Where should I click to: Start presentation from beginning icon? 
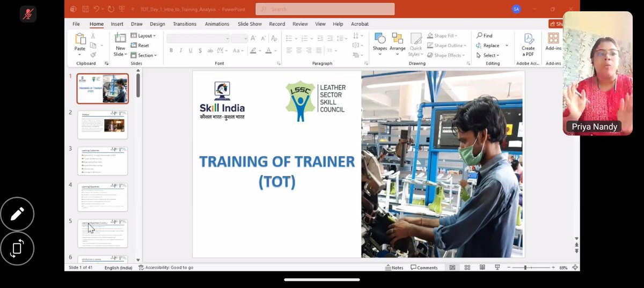tap(122, 9)
